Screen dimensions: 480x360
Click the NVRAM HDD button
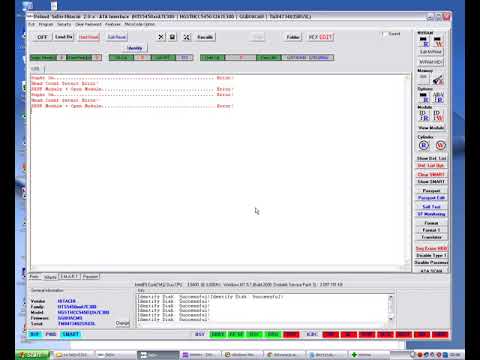(431, 62)
